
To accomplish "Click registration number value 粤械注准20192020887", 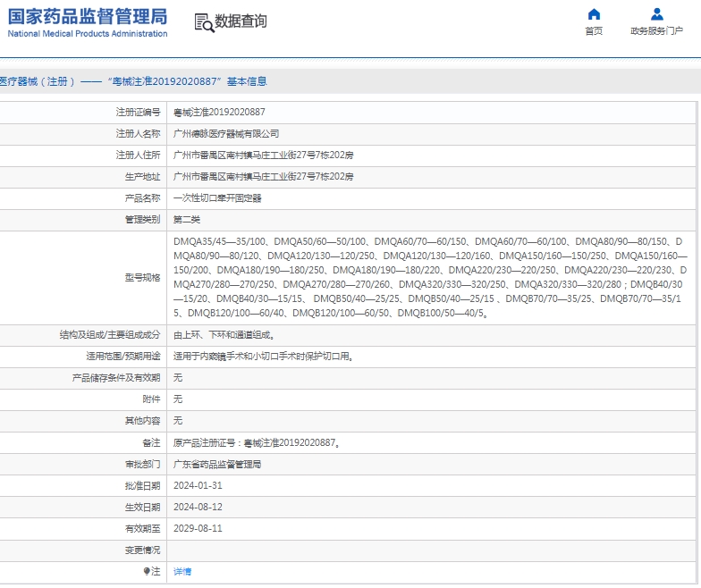I will tap(219, 113).
